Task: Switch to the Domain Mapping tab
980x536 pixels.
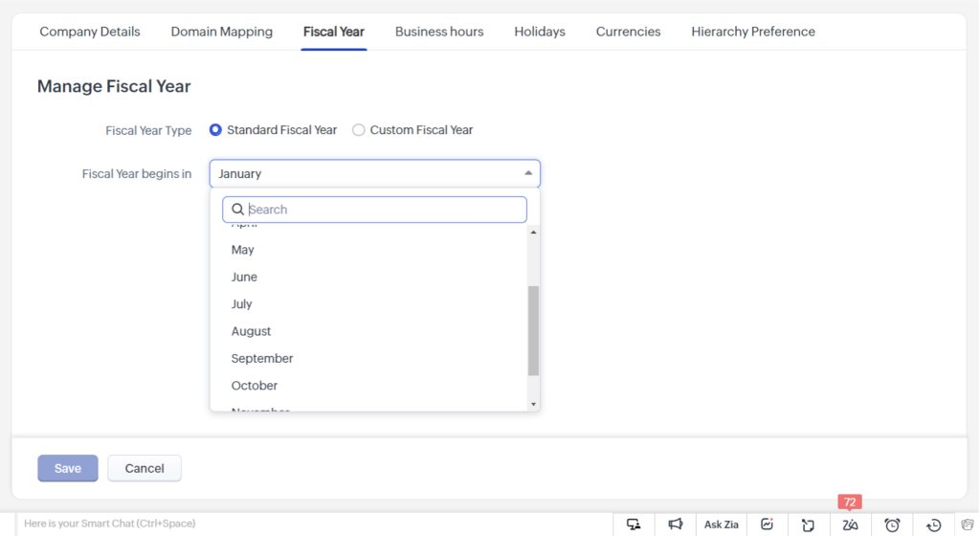Action: point(222,32)
